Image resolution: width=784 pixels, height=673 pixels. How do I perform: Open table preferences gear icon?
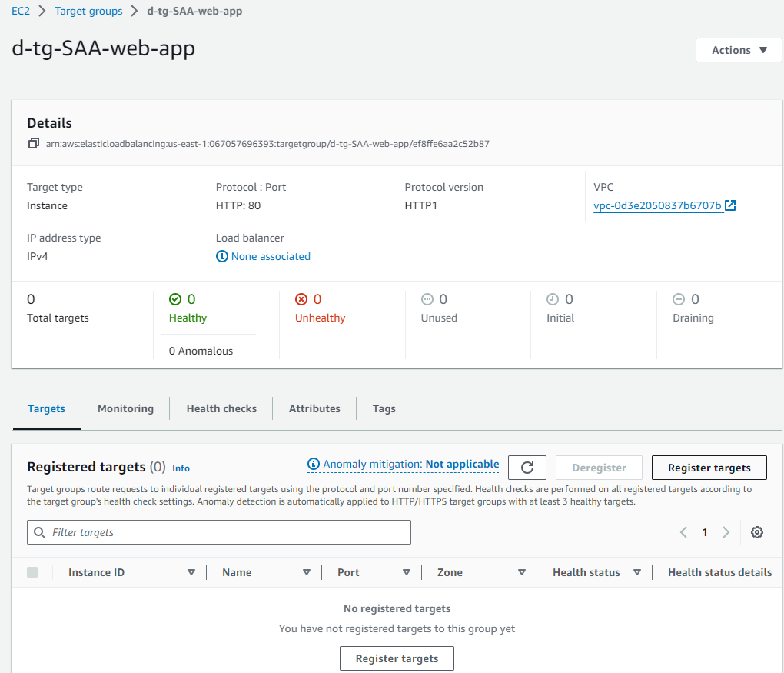point(756,532)
